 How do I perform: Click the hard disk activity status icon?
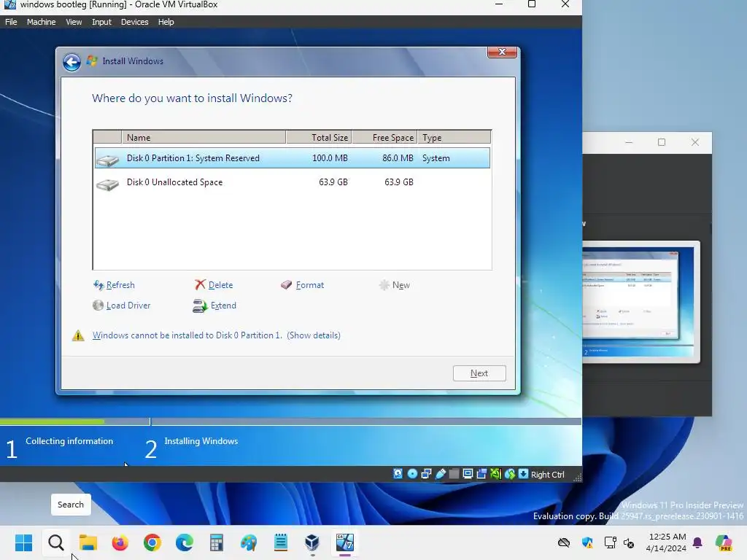[398, 474]
